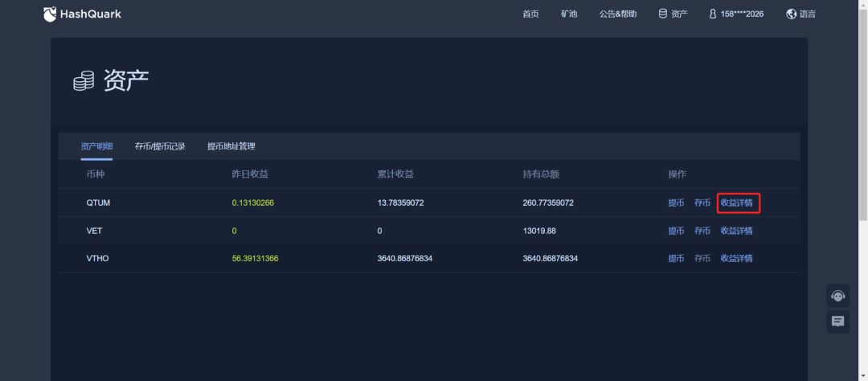
Task: Click the QTUM coin name
Action: 98,203
